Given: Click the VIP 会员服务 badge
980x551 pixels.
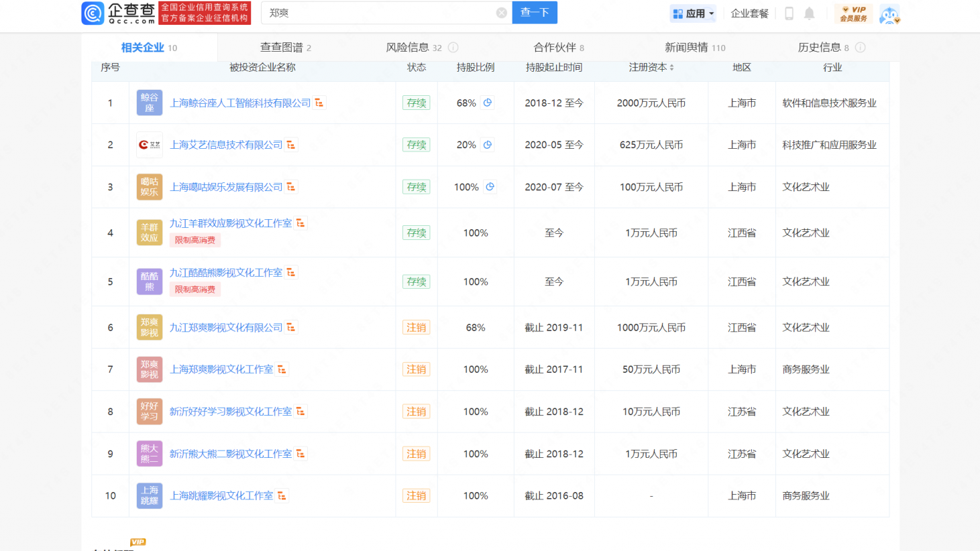Looking at the screenshot, I should [854, 14].
